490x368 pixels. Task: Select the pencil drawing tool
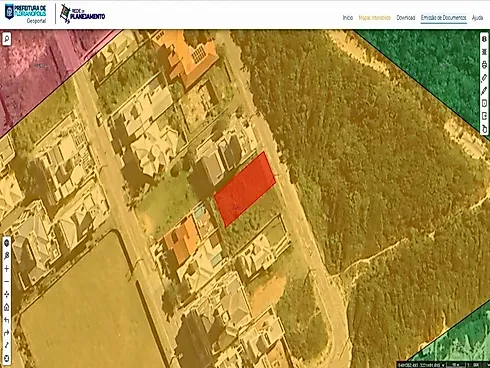[484, 90]
